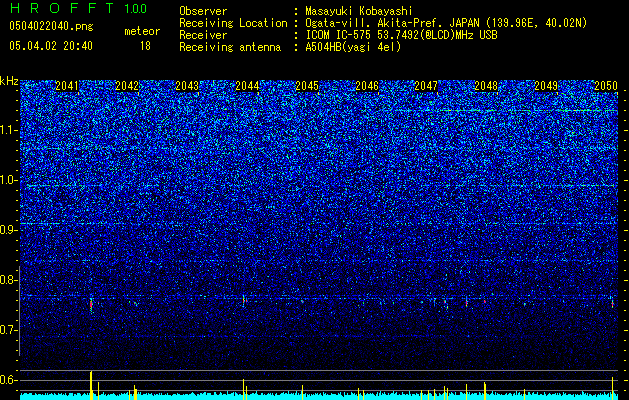Click the date stamp 05.04.02 20:40
Image resolution: width=629 pixels, height=400 pixels.
click(x=51, y=46)
